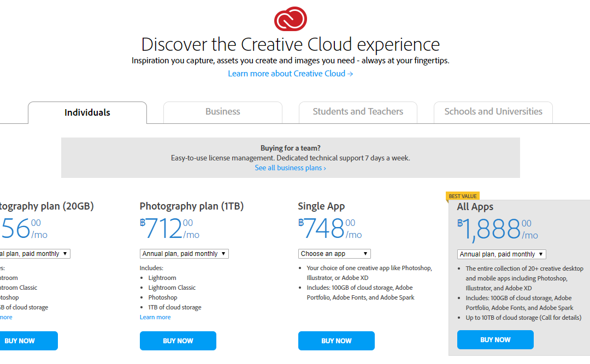Follow the See all business plans link

[291, 168]
